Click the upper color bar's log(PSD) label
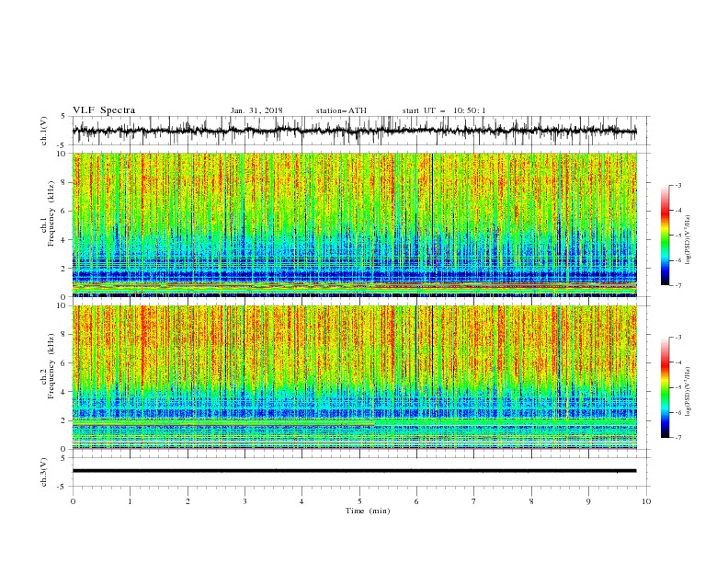This screenshot has height=563, width=728. point(688,240)
